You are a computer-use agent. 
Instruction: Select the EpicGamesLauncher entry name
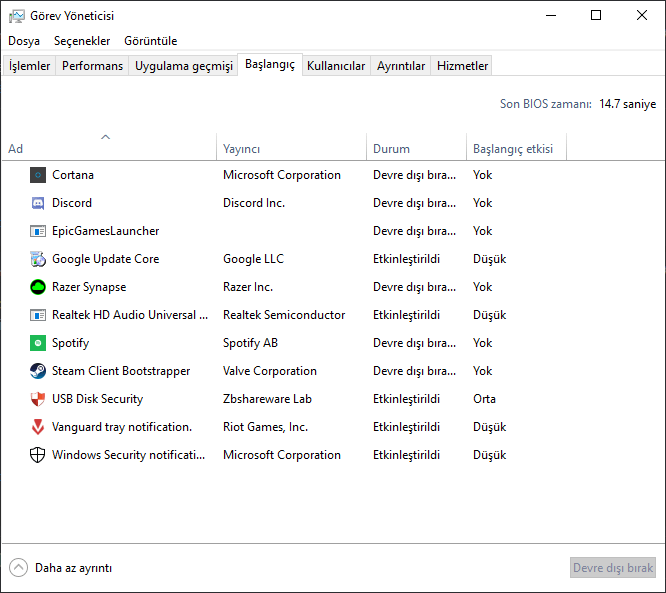pos(105,231)
